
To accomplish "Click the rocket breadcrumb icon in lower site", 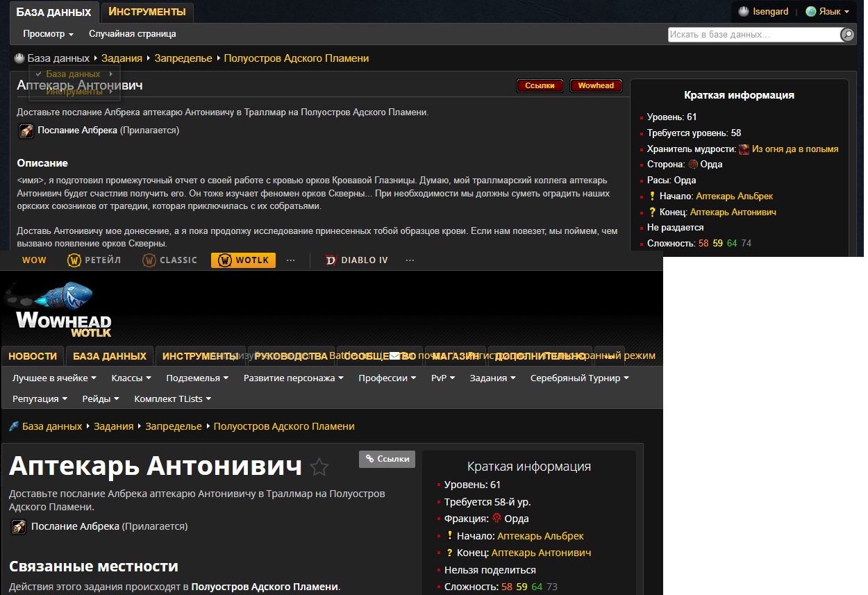I will click(14, 426).
